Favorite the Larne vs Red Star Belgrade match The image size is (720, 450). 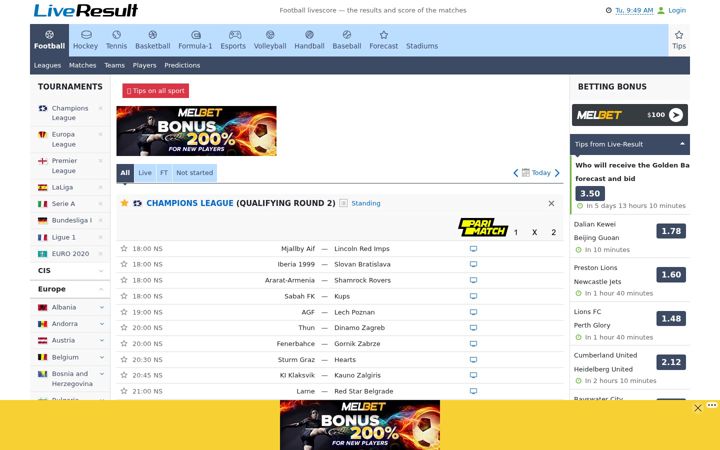coord(124,391)
